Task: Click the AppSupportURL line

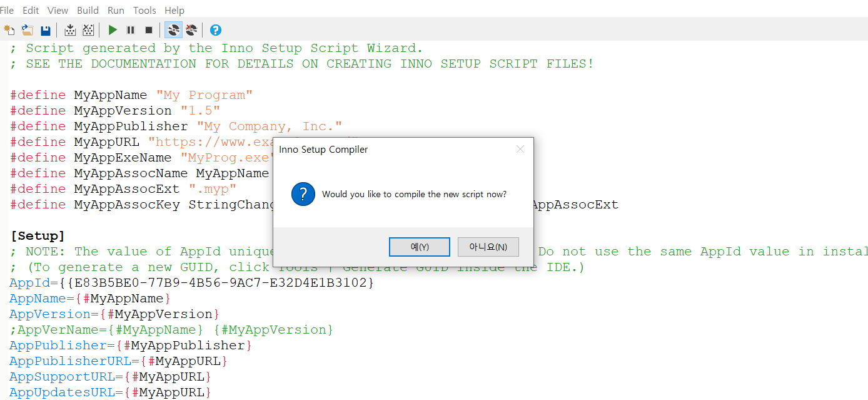Action: point(111,377)
